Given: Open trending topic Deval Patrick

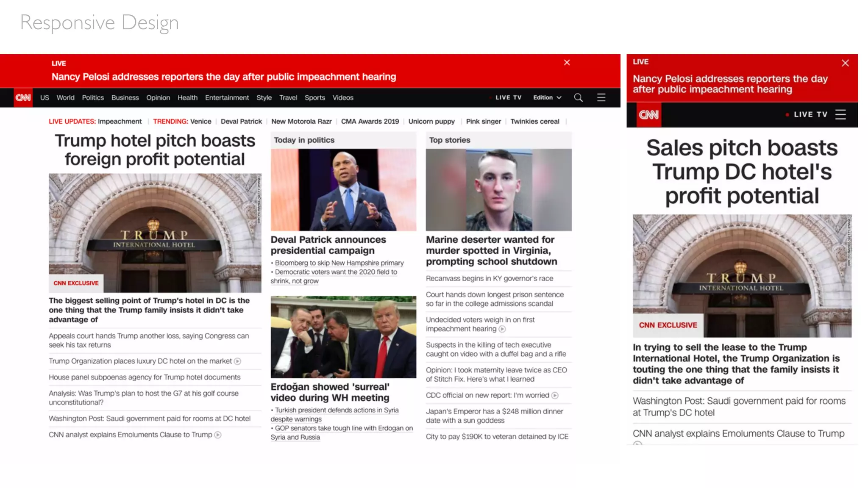Looking at the screenshot, I should point(241,122).
